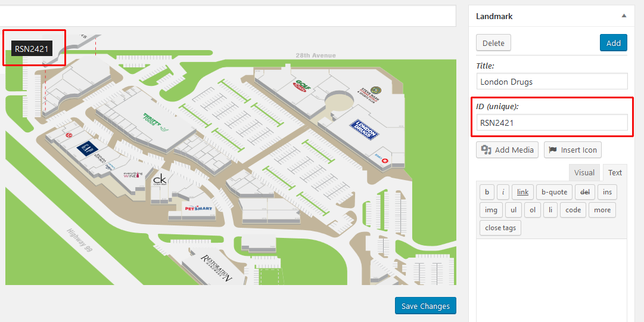644x322 pixels.
Task: Select the Golf Town store logo on the map
Action: pyautogui.click(x=302, y=86)
